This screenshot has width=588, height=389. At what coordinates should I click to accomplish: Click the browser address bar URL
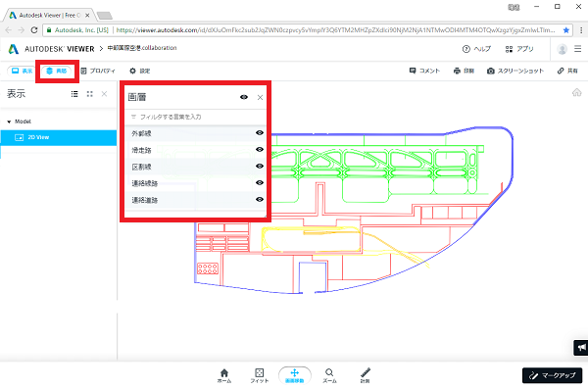(335, 30)
